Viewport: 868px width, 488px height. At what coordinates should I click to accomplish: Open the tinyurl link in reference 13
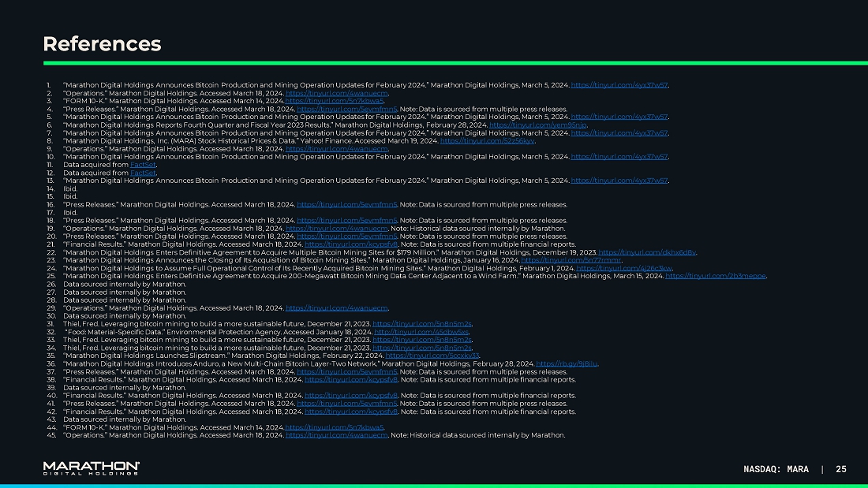pyautogui.click(x=619, y=181)
